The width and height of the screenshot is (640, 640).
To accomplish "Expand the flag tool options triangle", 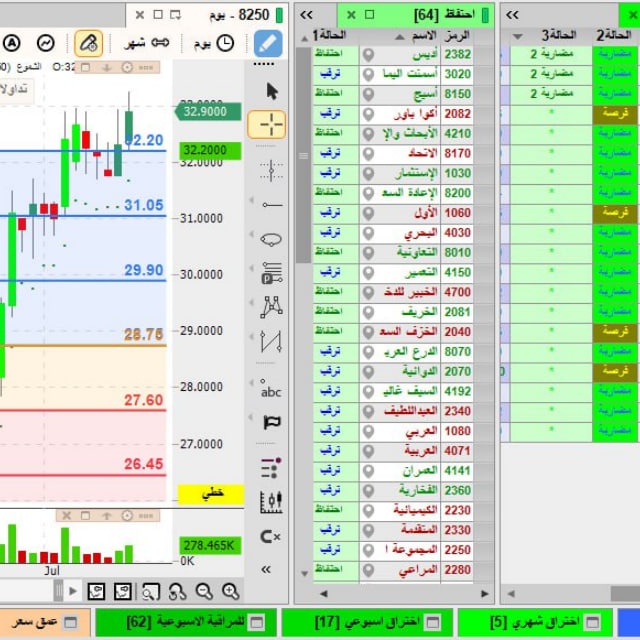I will [x=251, y=417].
